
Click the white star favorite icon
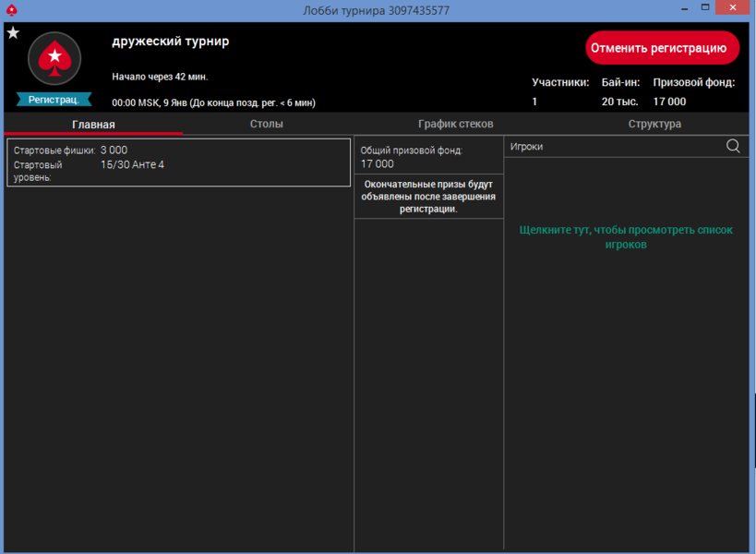[x=13, y=33]
